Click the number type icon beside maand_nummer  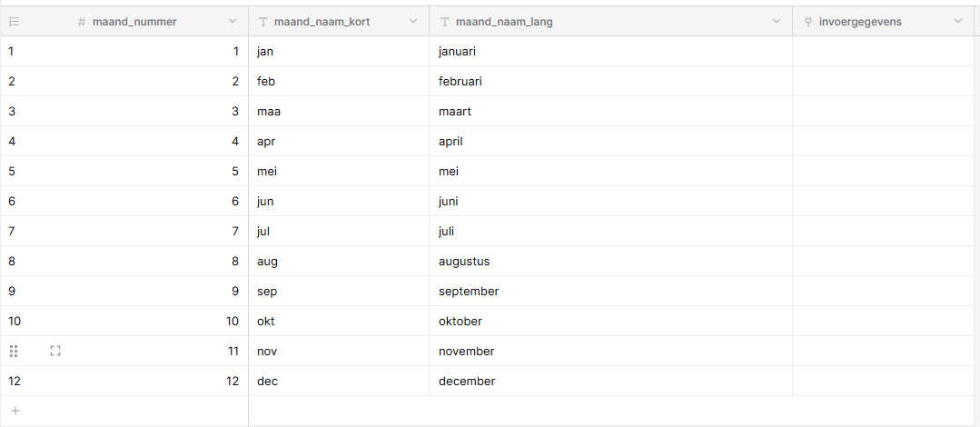[x=81, y=22]
